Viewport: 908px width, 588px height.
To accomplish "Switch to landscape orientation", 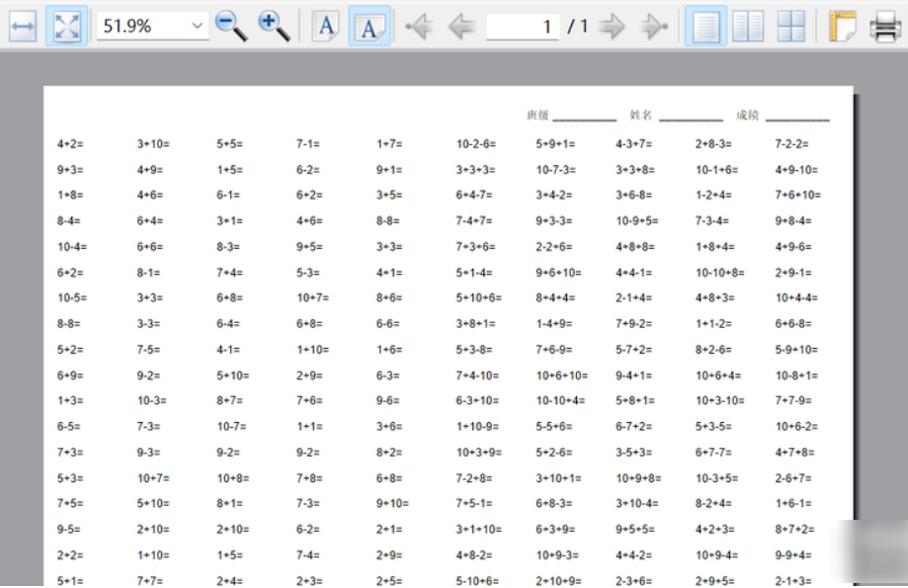I will [369, 27].
